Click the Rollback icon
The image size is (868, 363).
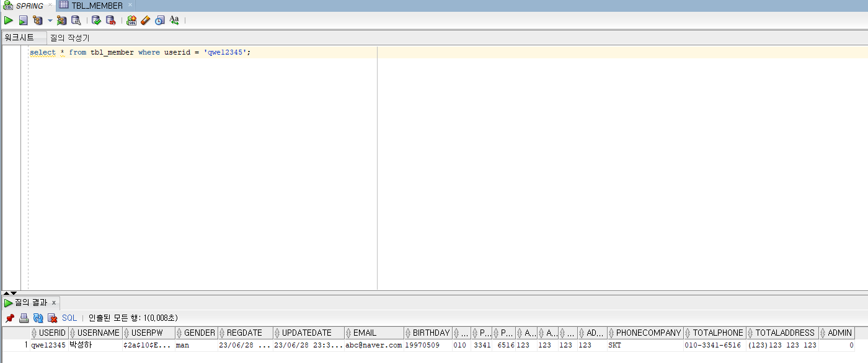pos(110,20)
